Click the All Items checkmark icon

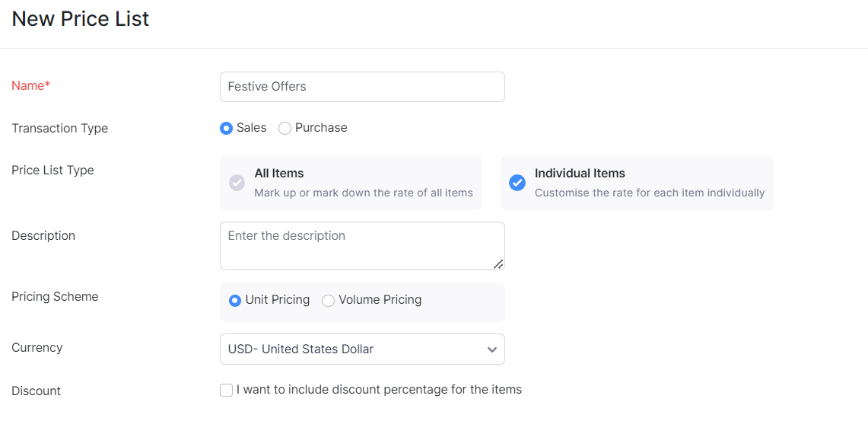(237, 183)
